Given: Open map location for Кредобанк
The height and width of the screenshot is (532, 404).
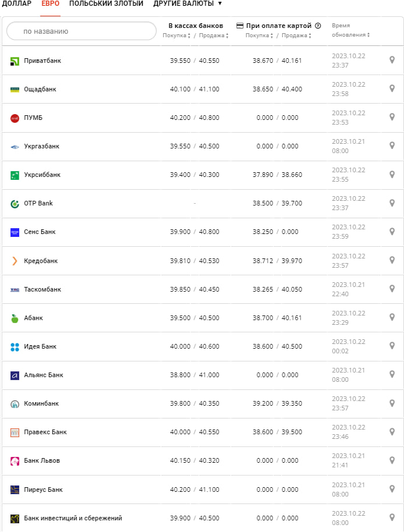Looking at the screenshot, I should coord(392,260).
